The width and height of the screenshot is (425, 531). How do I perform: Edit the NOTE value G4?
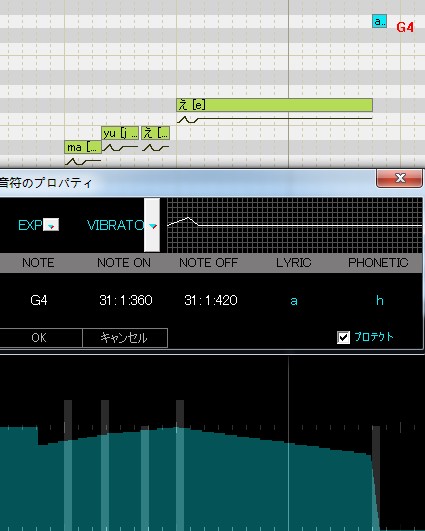tap(39, 300)
